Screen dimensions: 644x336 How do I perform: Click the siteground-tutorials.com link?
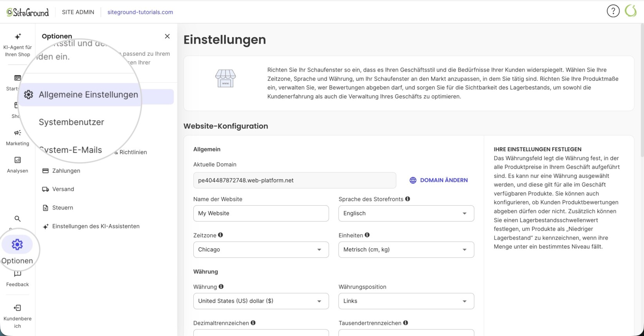(140, 12)
